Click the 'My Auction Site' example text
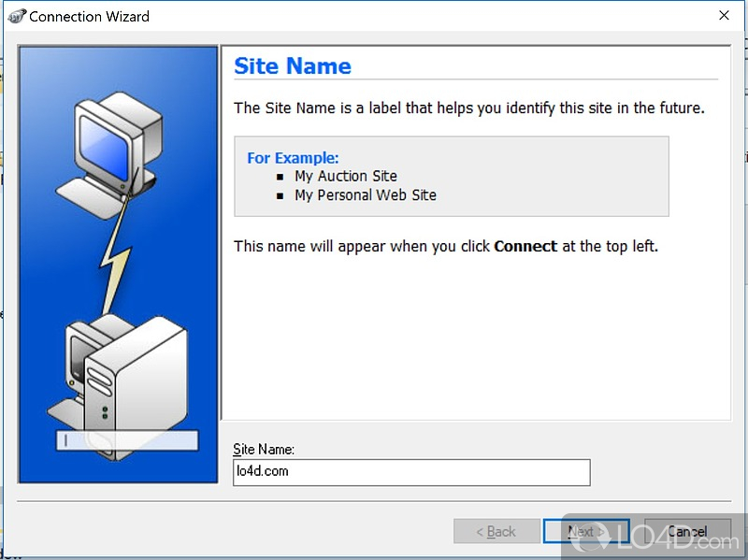This screenshot has height=560, width=748. point(345,176)
